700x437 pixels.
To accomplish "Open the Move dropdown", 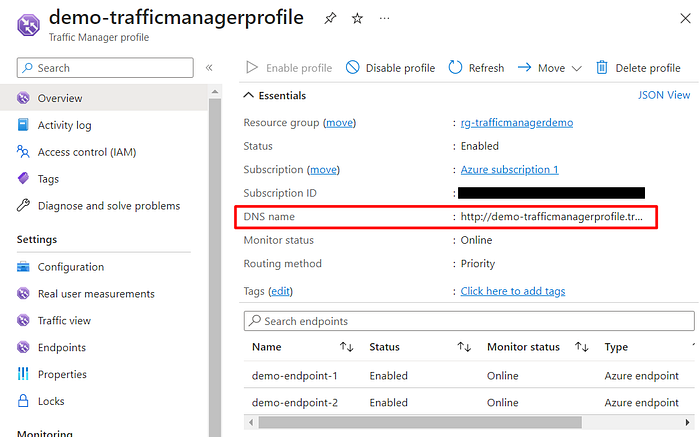I will [x=550, y=68].
